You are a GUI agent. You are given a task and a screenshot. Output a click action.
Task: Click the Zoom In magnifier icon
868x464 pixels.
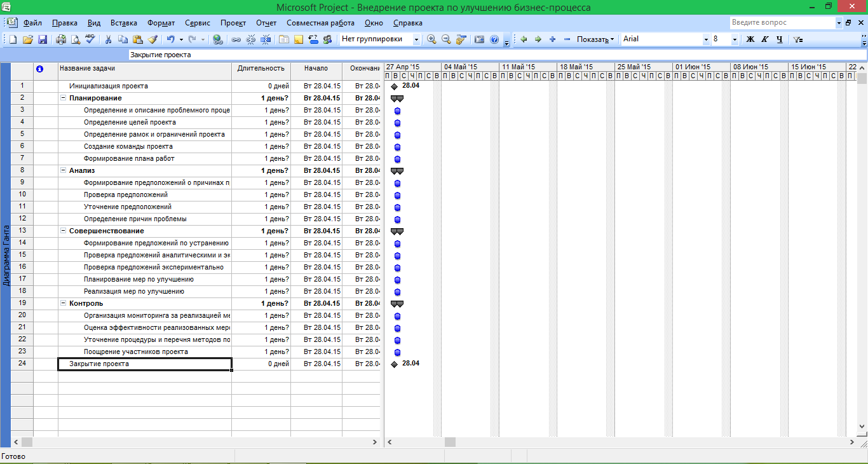click(432, 39)
